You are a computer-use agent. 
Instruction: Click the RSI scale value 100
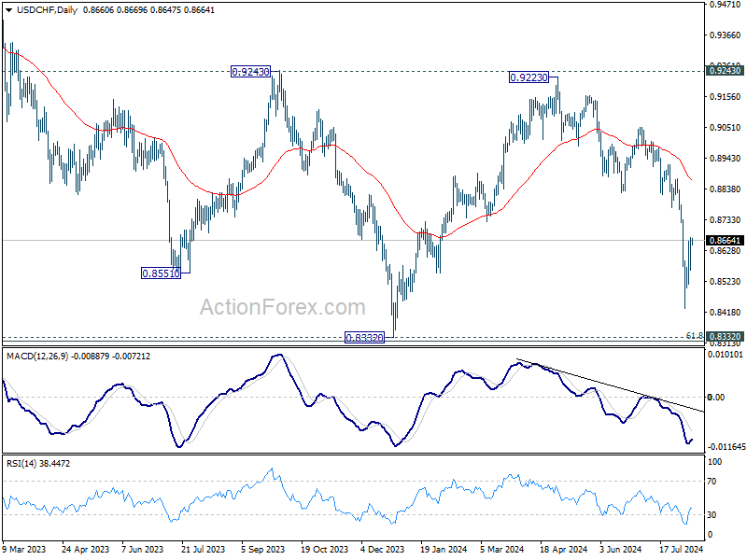[714, 462]
